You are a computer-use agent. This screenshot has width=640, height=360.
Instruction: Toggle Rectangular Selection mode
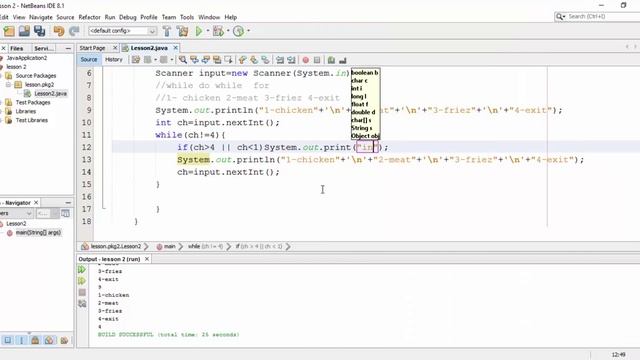click(229, 60)
